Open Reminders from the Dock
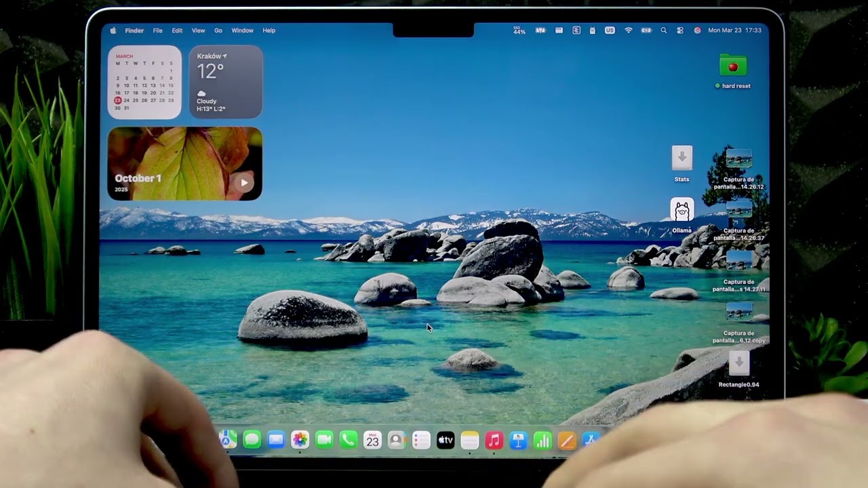Image resolution: width=868 pixels, height=488 pixels. coord(421,441)
